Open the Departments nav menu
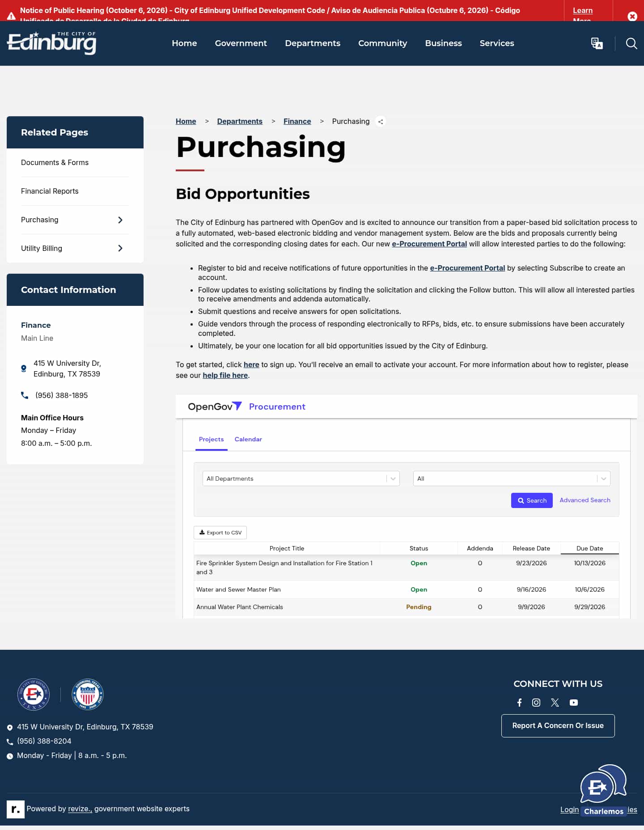Screen dimensions: 644x830 [313, 43]
